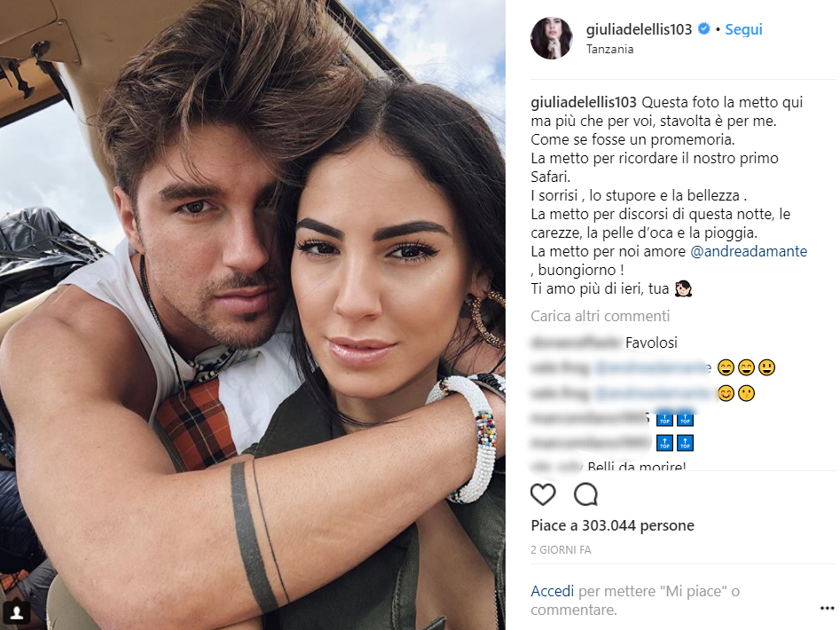Click the Segui follow button
The image size is (840, 630).
(743, 29)
